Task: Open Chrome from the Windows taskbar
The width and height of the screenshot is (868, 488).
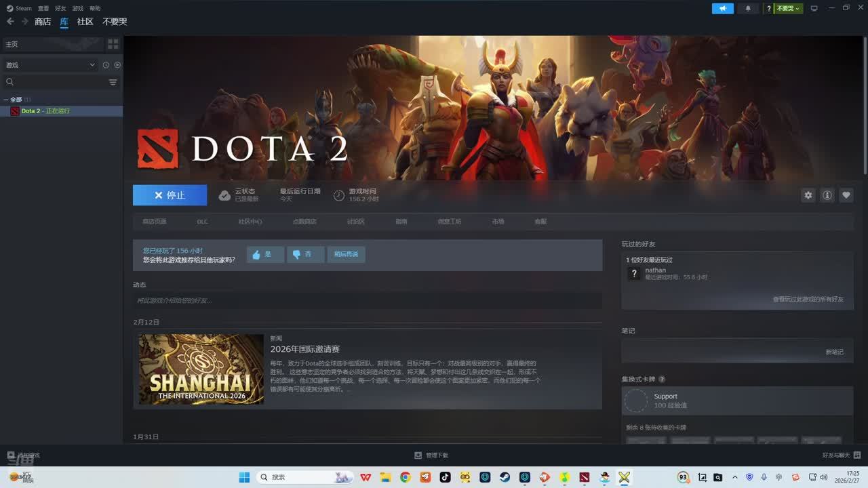Action: tap(406, 477)
